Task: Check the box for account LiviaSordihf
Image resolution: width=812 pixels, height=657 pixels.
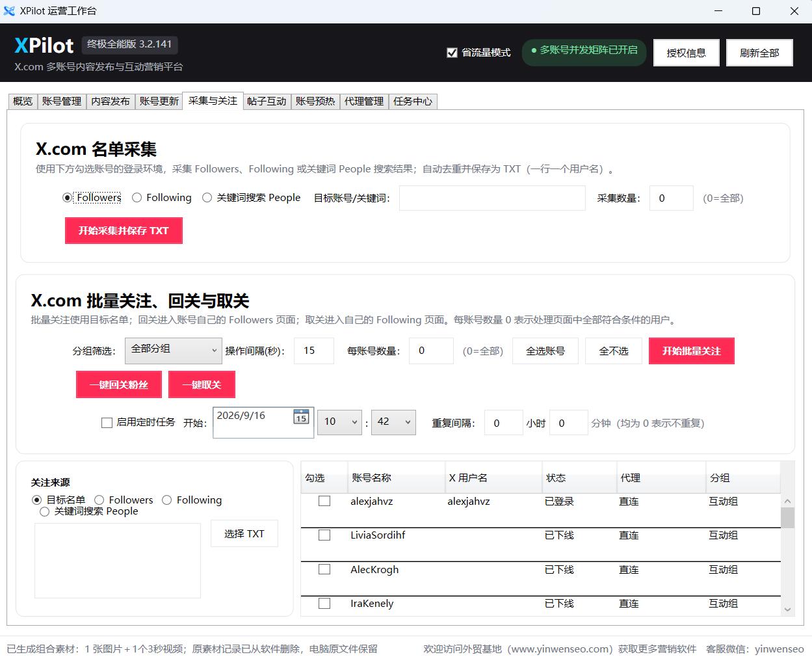Action: [x=324, y=535]
